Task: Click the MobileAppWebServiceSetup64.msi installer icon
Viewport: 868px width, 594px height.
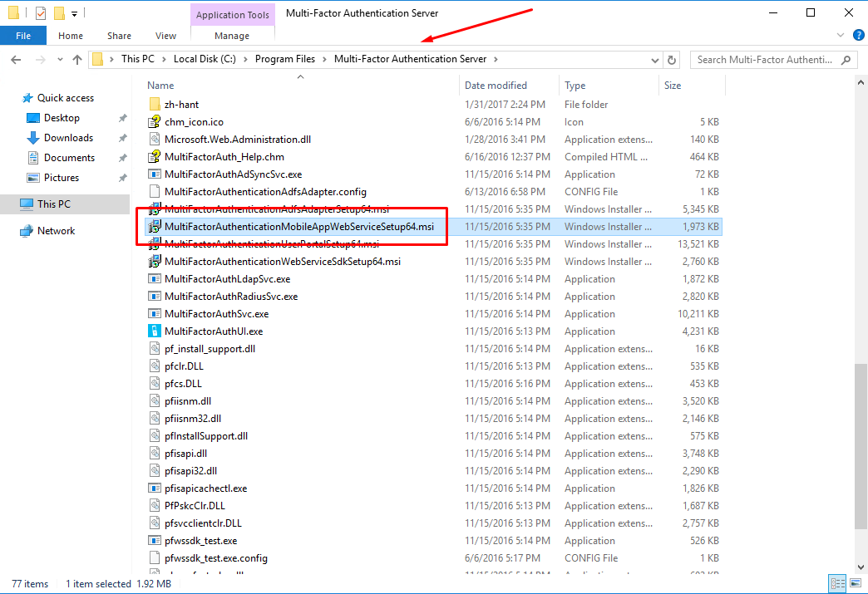Action: (155, 226)
